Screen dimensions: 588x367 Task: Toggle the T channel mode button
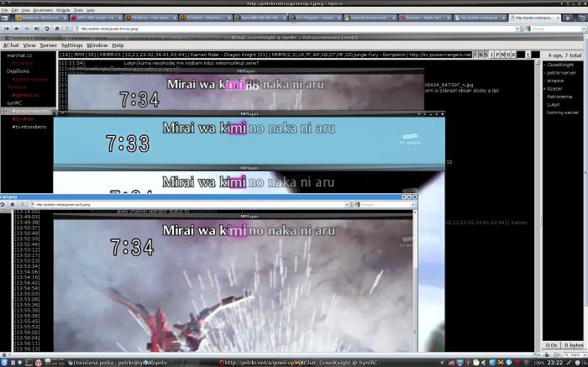(475, 55)
